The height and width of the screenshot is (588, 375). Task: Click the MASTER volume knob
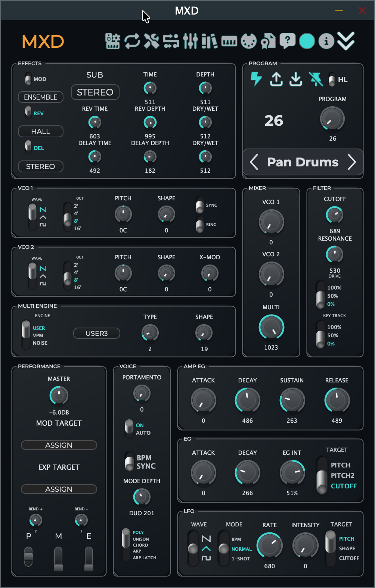(x=59, y=395)
